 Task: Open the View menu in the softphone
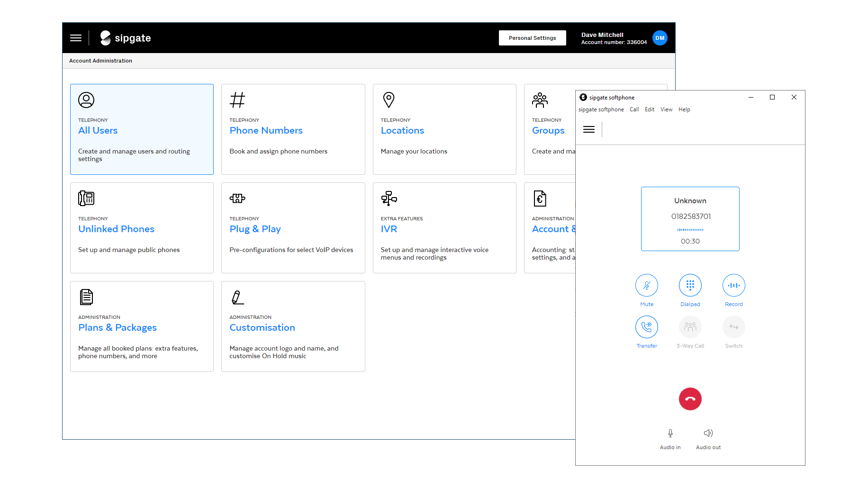click(x=666, y=109)
